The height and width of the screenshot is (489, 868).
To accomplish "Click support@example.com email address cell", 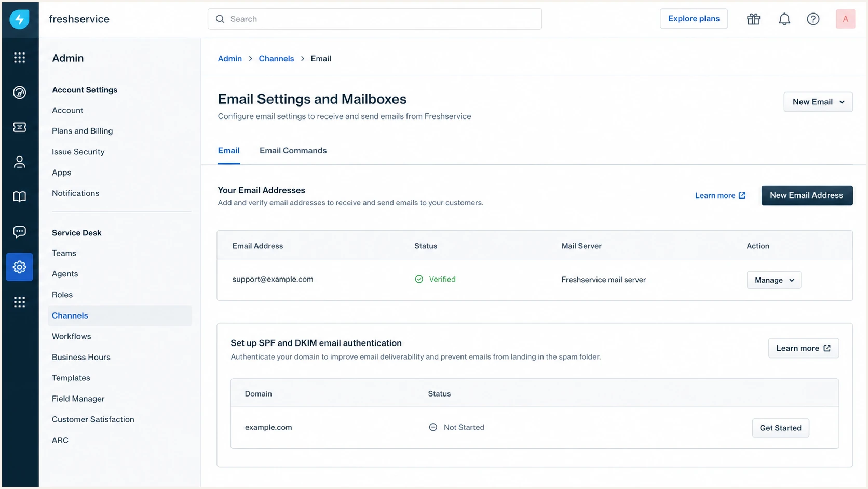I will (x=273, y=279).
